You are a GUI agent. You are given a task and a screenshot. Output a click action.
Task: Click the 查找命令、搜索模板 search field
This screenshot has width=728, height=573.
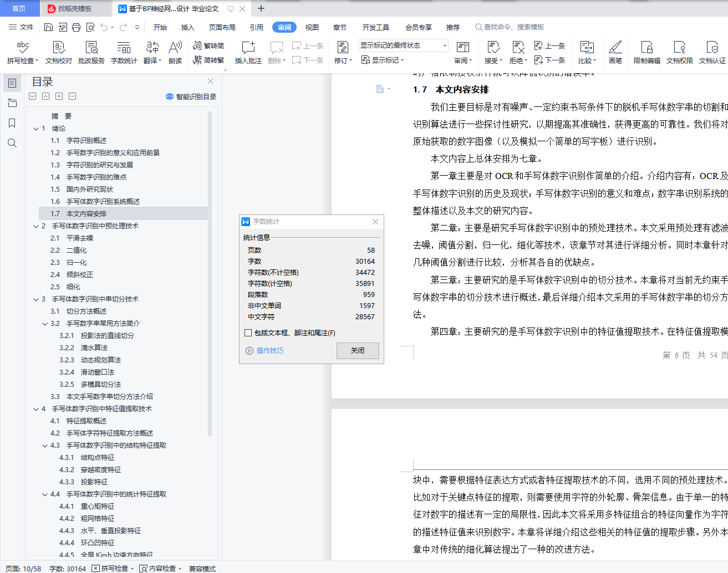(x=510, y=27)
